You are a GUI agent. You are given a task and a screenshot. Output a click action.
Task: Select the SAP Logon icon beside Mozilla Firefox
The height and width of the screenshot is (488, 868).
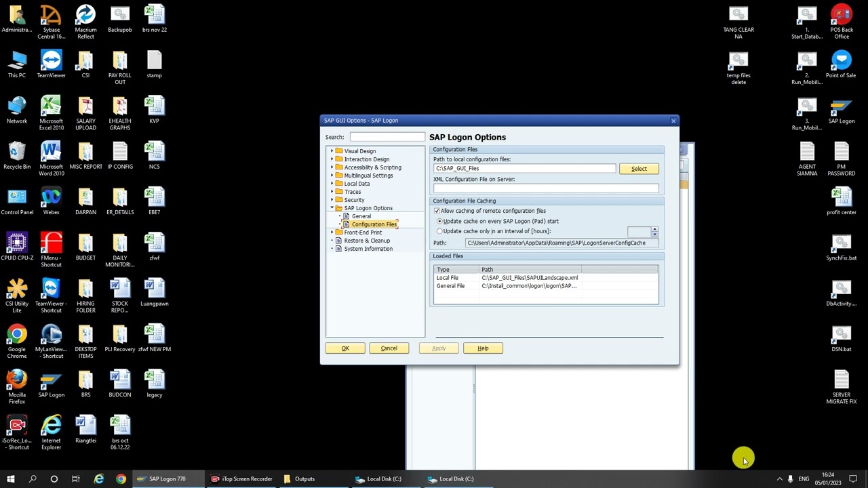click(51, 384)
